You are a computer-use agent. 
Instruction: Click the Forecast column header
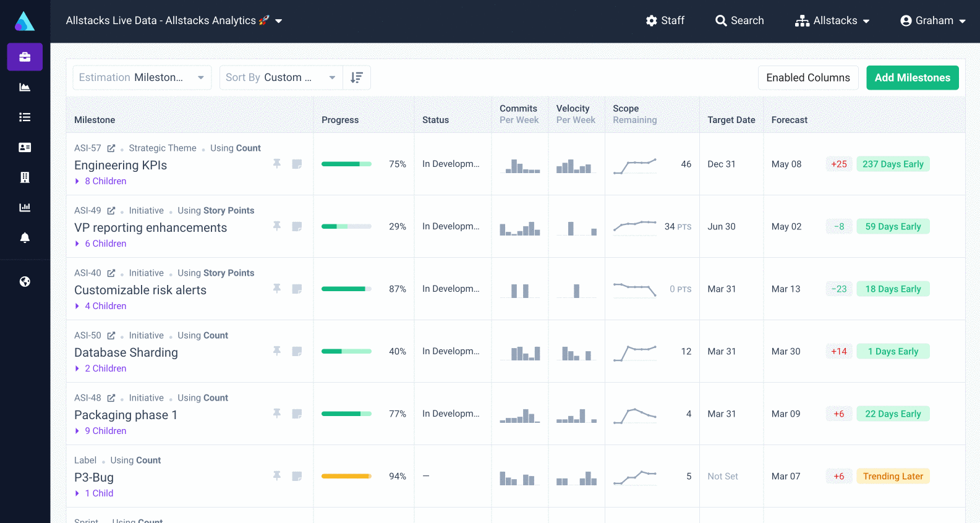790,120
